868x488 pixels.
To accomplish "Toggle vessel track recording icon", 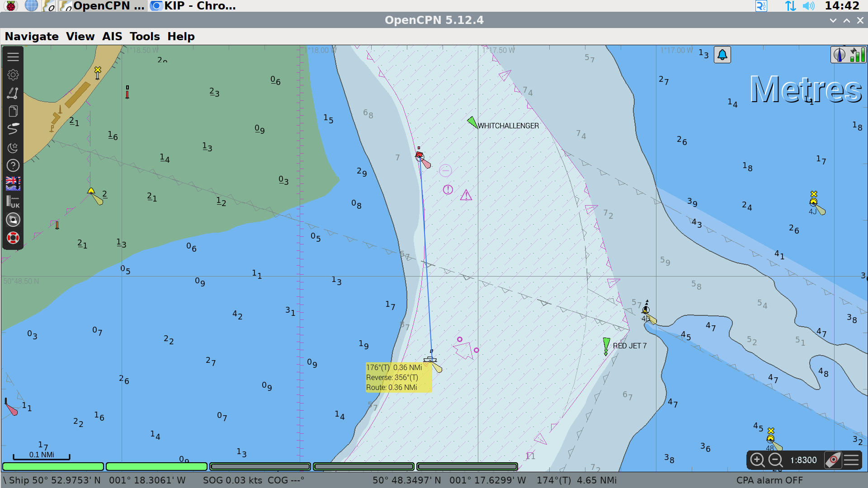I will 13,129.
